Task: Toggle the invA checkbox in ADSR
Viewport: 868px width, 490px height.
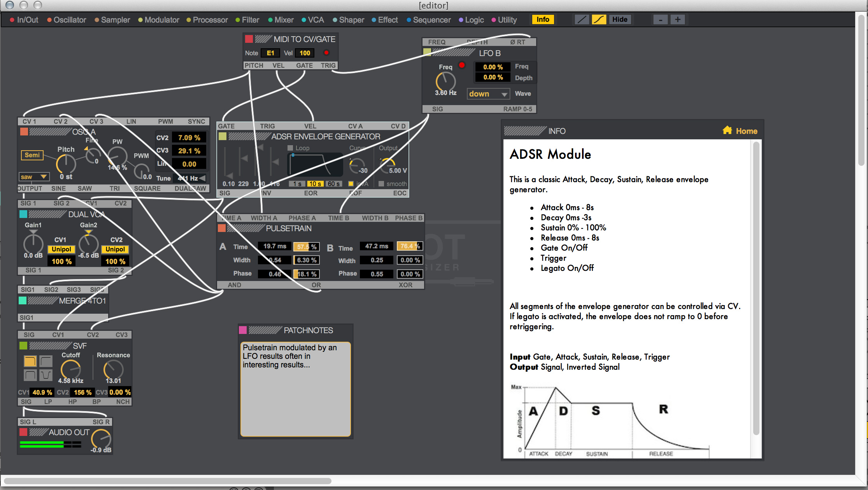Action: (x=351, y=184)
